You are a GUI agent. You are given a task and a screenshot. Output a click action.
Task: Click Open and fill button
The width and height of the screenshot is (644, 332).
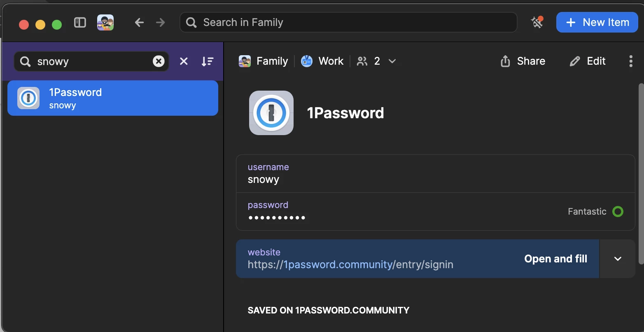tap(555, 259)
